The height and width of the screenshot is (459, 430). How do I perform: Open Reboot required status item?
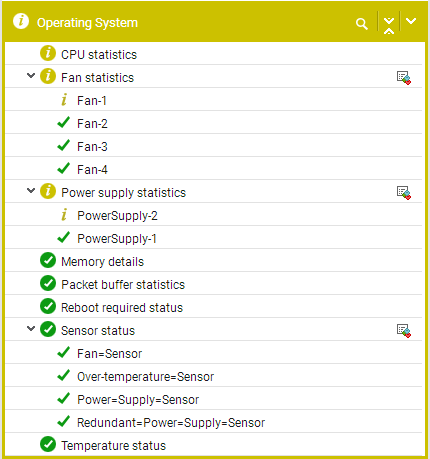[213, 307]
